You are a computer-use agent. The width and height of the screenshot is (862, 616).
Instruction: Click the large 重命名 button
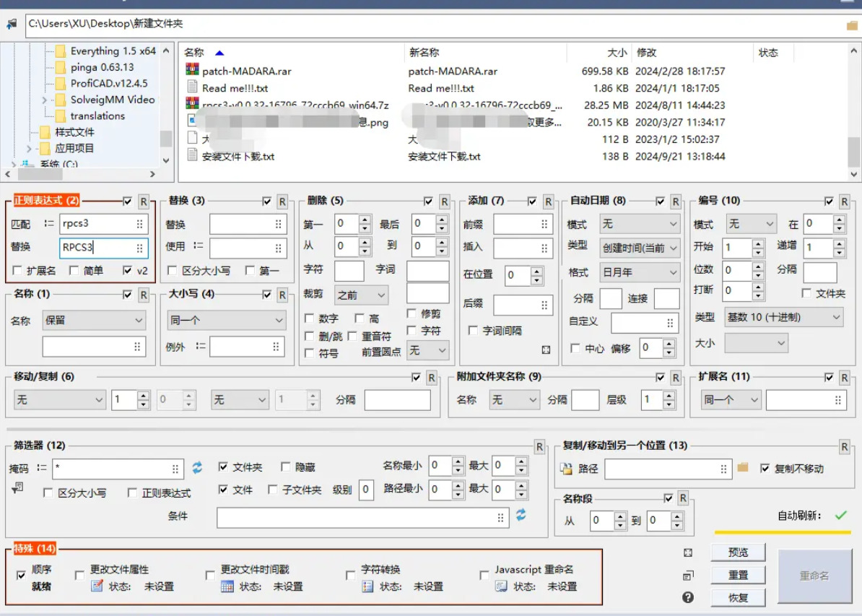[x=814, y=576]
